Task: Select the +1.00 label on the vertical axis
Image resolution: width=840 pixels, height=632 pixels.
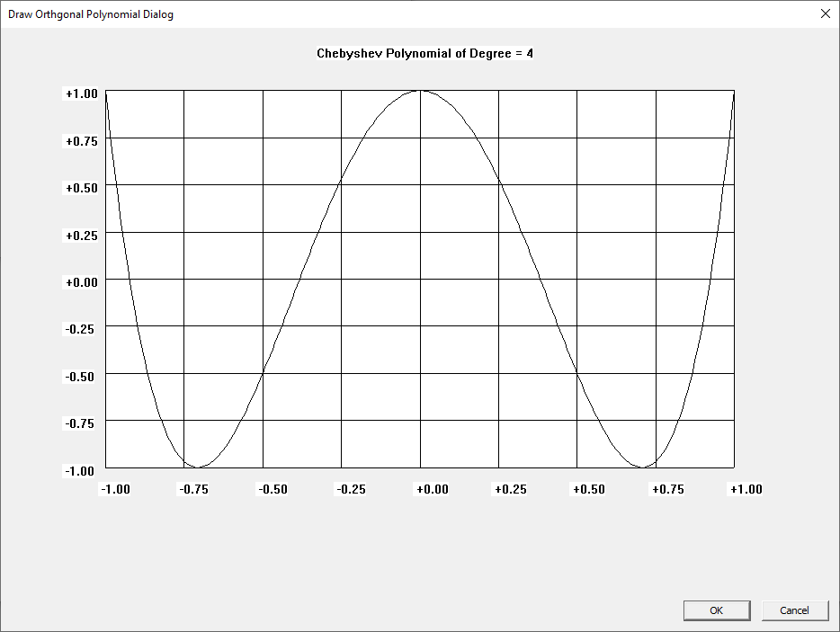Action: 82,93
